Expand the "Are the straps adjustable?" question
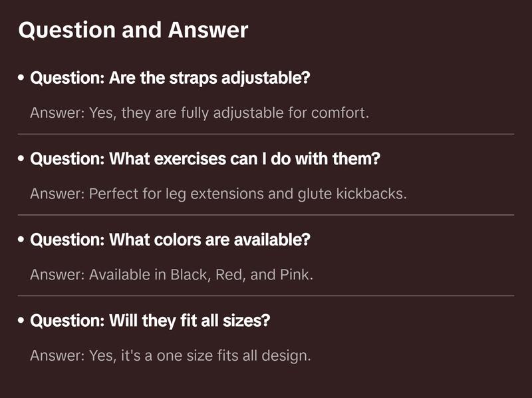 point(170,78)
